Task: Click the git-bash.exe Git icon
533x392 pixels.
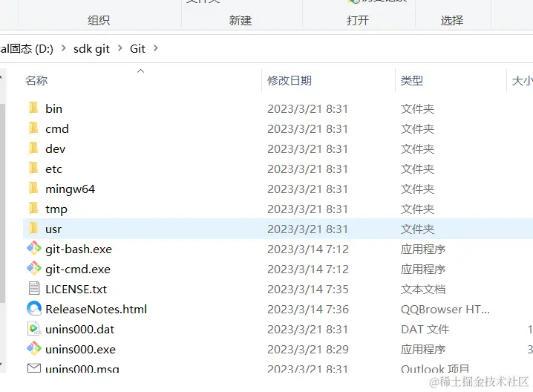Action: [x=34, y=249]
